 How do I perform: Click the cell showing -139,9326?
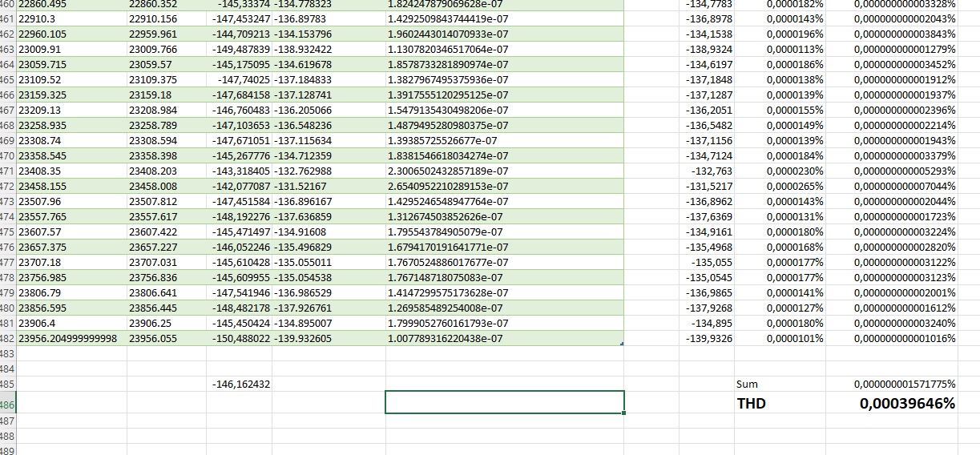click(708, 339)
